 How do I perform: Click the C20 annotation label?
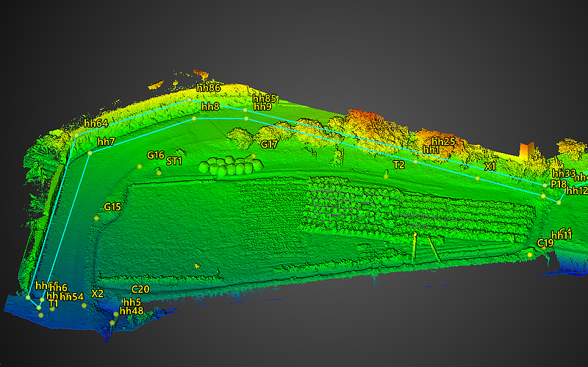[140, 289]
